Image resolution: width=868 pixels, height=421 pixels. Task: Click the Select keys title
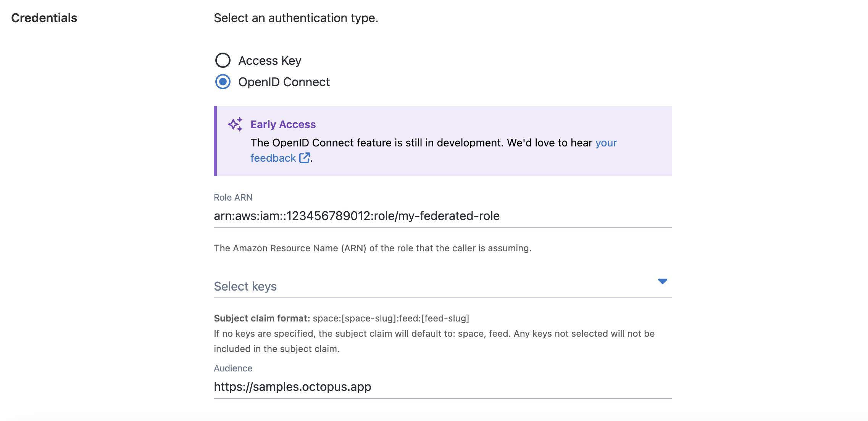[x=246, y=286]
